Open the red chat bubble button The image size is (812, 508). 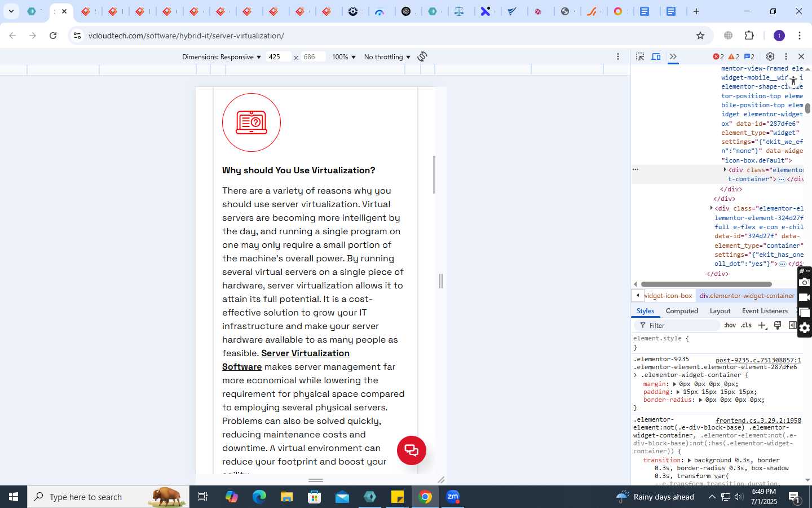pos(412,450)
